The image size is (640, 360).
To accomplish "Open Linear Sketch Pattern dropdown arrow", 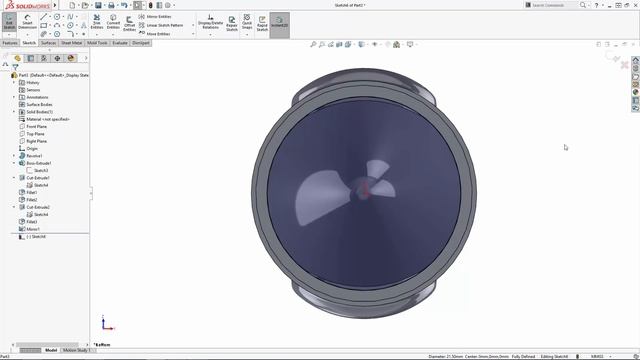I will tap(193, 25).
